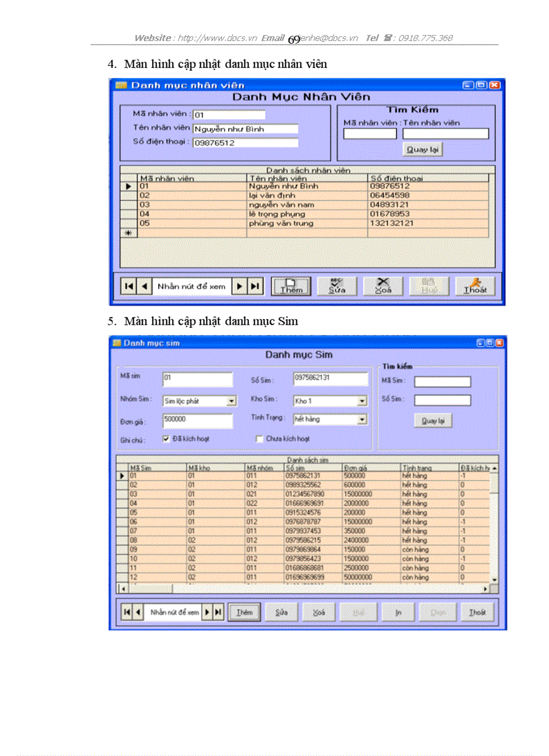Click Thoát exit icon in employee form
This screenshot has height=756, width=549.
tap(474, 286)
